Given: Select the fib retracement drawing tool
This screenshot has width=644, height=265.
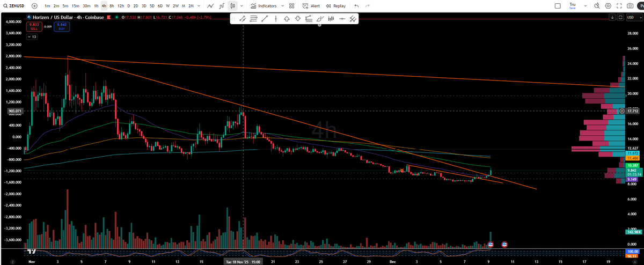Looking at the screenshot, I should [x=309, y=19].
